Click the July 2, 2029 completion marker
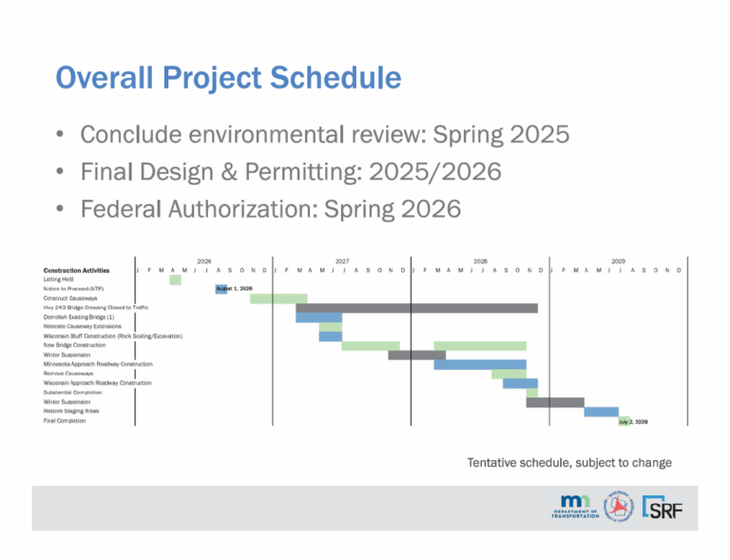 624,420
